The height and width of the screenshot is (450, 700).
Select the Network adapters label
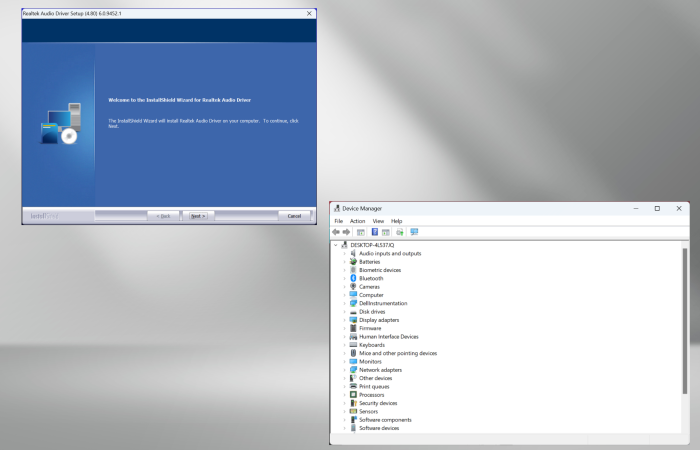click(x=380, y=370)
